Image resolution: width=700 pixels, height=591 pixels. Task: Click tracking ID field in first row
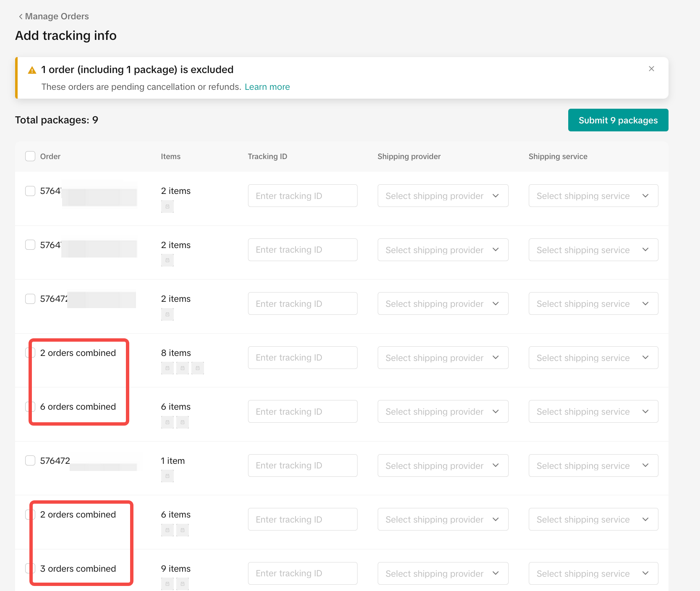pyautogui.click(x=303, y=196)
